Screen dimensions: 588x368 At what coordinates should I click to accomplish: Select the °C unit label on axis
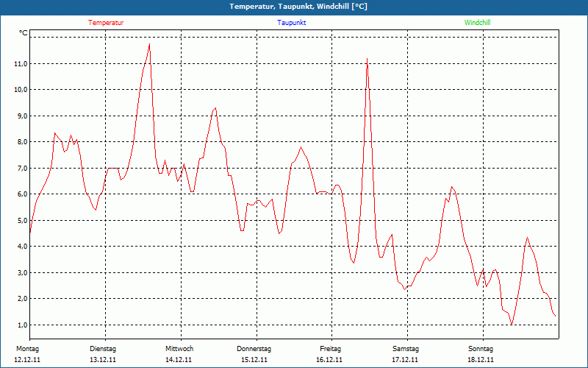(x=24, y=33)
